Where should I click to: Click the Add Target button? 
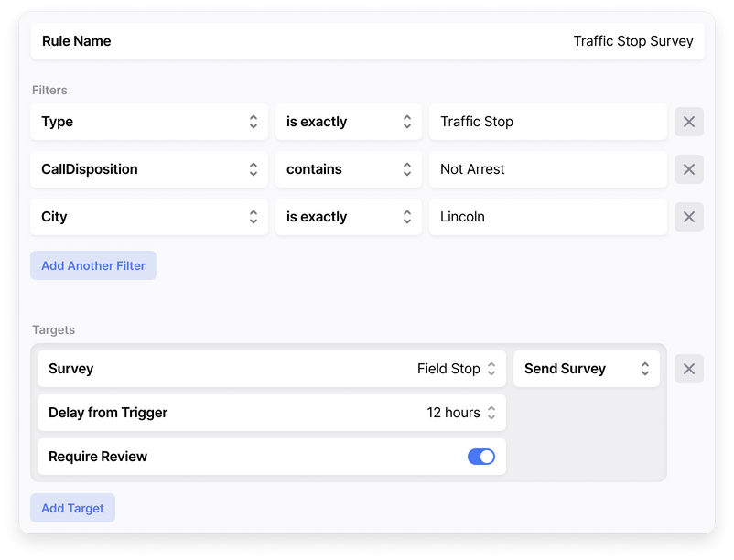(x=72, y=508)
